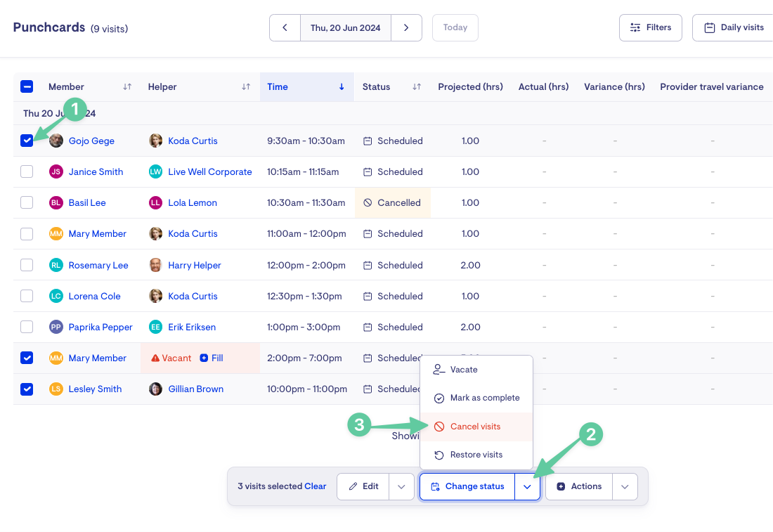
Task: Collapse the Change status dropdown arrow
Action: (x=528, y=486)
